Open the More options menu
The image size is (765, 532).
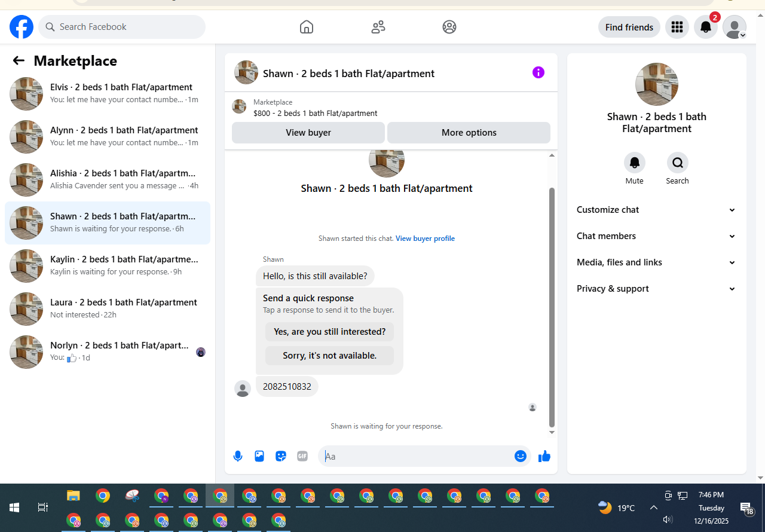(x=469, y=133)
